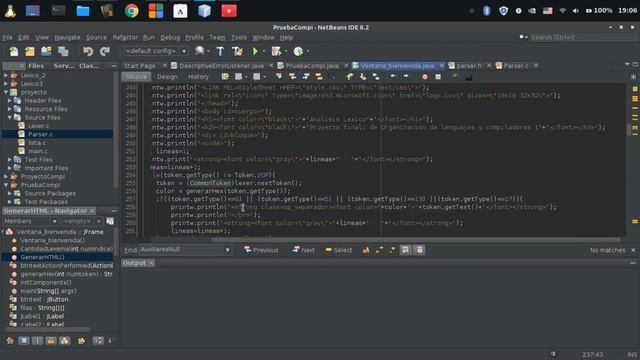Image resolution: width=640 pixels, height=360 pixels.
Task: Click the Search (Ctrl+I) field
Action: tap(582, 37)
